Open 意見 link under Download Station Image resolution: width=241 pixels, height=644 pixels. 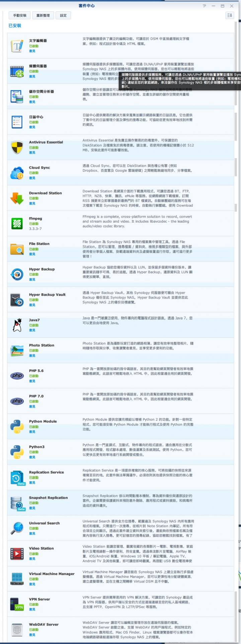click(32, 204)
